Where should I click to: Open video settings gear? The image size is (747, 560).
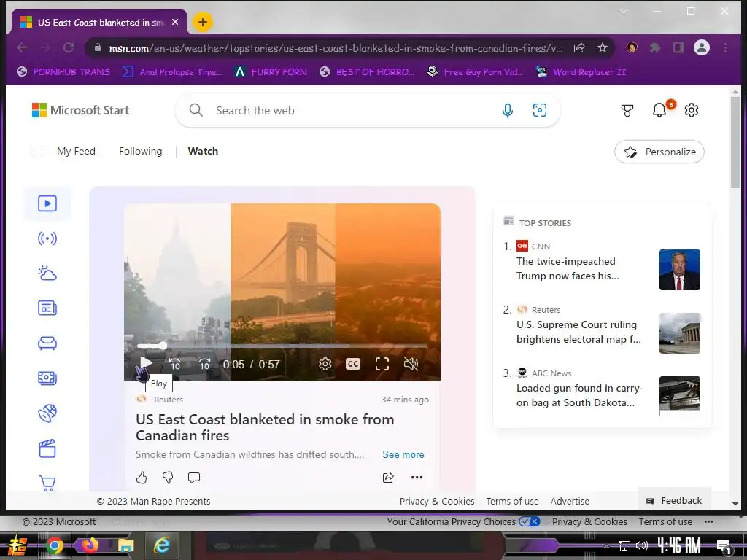click(325, 365)
